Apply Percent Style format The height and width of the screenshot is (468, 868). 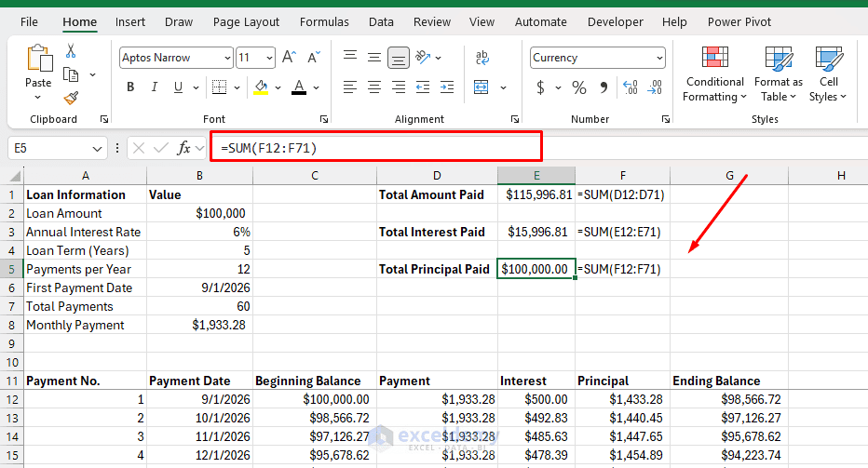[579, 87]
